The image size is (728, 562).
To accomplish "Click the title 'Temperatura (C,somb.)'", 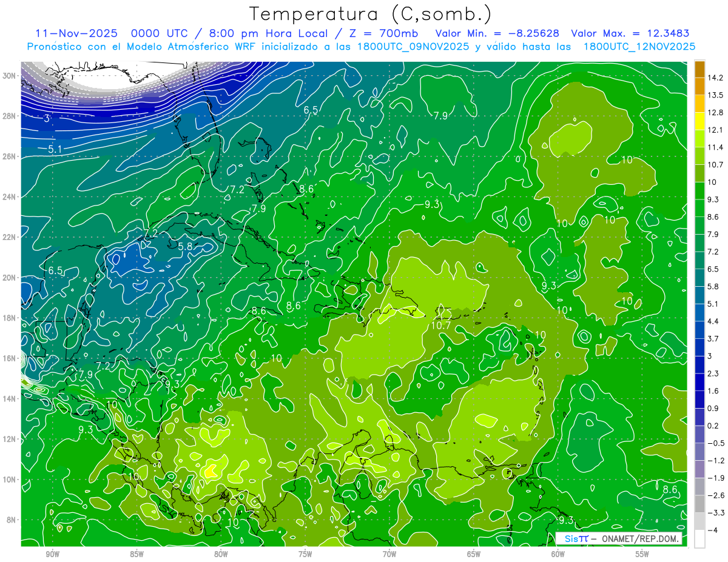I will 371,15.
